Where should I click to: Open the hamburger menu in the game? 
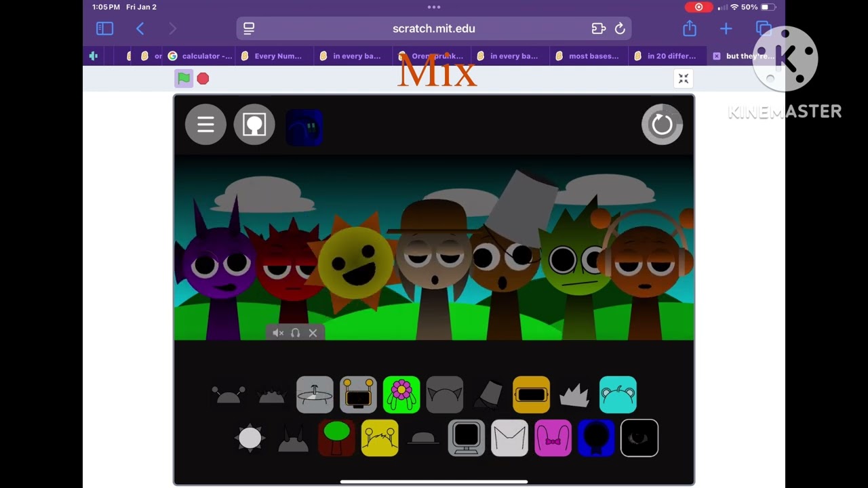click(205, 124)
